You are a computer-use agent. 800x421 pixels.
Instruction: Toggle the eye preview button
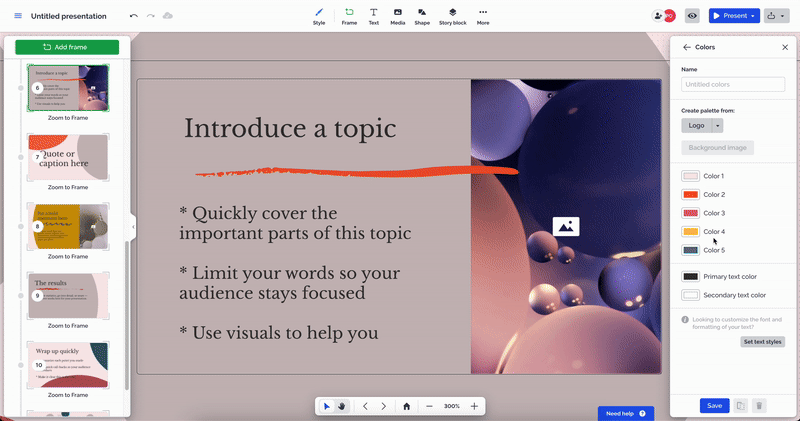(692, 16)
